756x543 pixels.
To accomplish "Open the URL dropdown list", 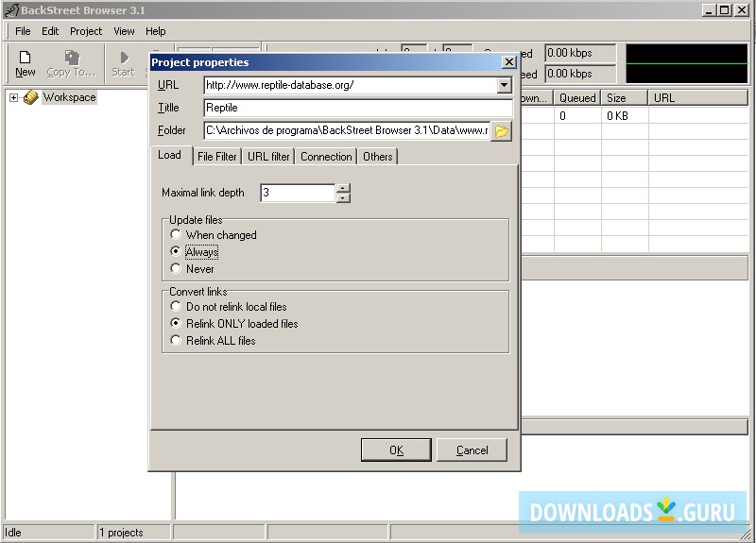I will coord(504,85).
